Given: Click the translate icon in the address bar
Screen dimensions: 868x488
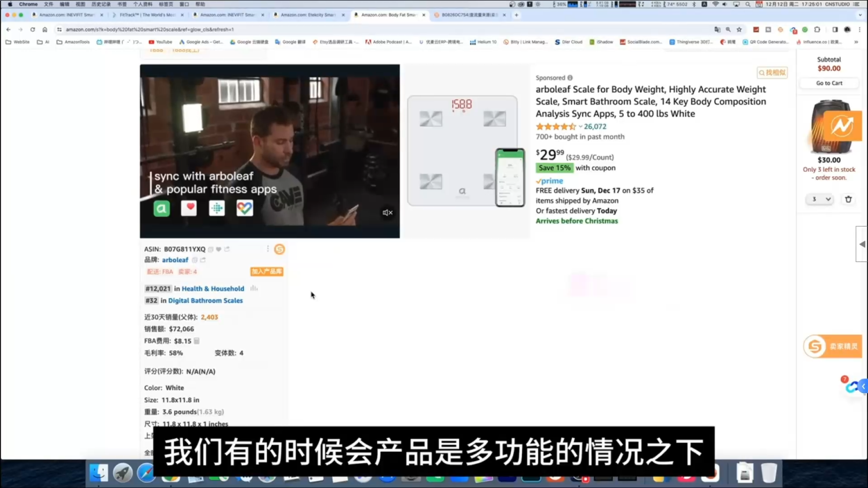Looking at the screenshot, I should (x=718, y=29).
